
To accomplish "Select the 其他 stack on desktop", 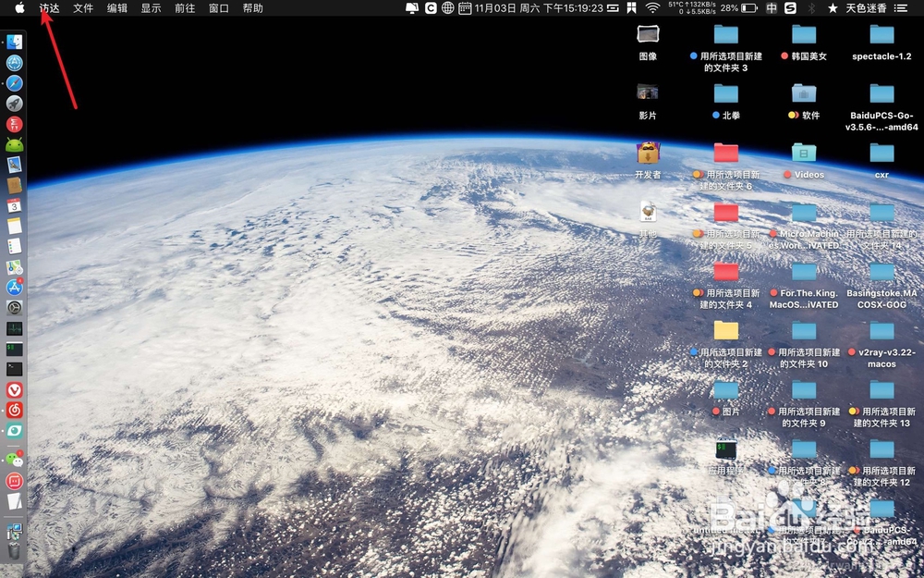I will coord(648,212).
